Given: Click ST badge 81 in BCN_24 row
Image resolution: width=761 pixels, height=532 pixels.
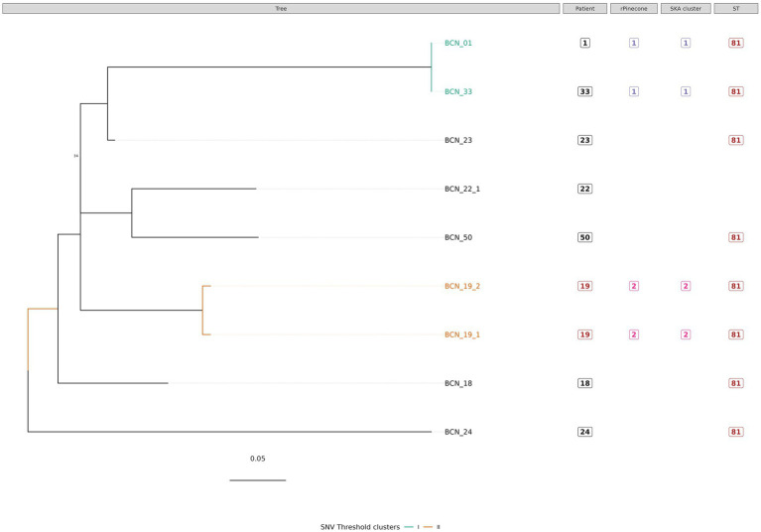Looking at the screenshot, I should tap(736, 432).
